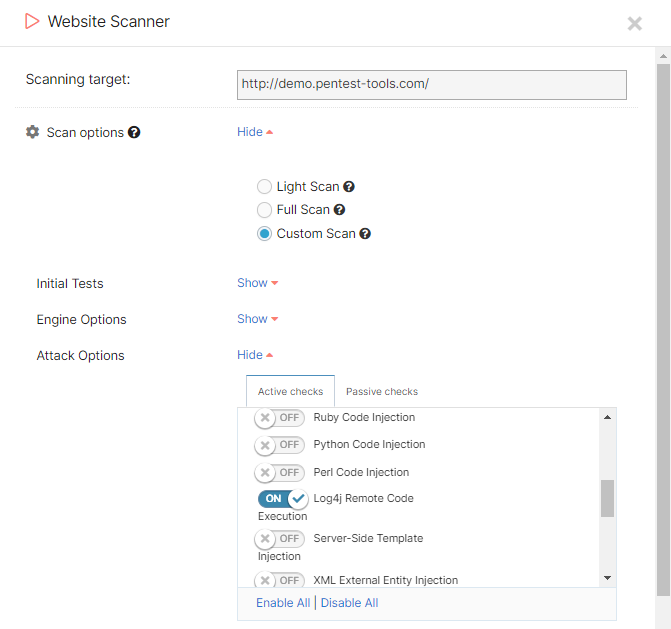Click the Scan options help icon

[134, 132]
